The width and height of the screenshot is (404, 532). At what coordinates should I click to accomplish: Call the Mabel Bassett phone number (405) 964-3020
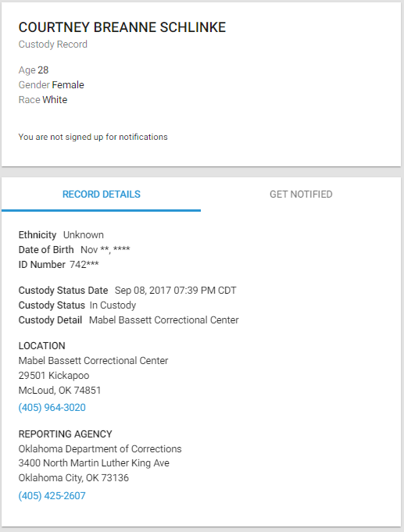click(x=52, y=408)
